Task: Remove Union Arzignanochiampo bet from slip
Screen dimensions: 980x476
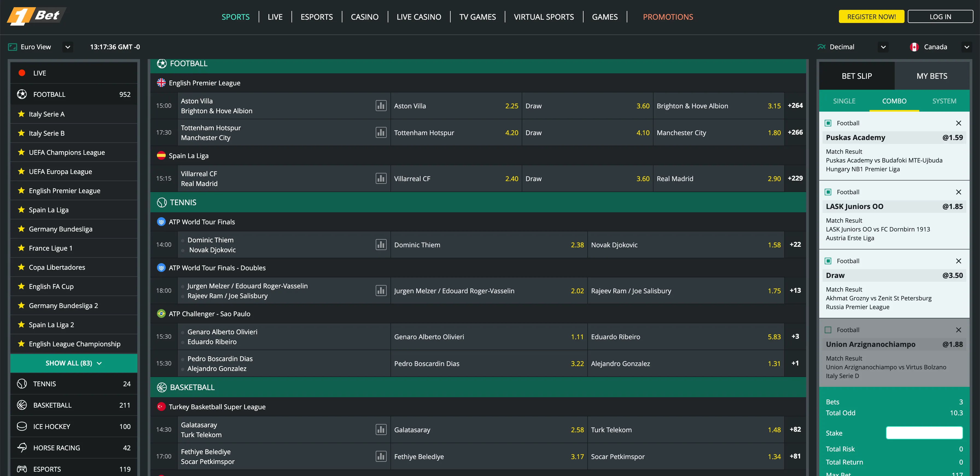Action: coord(958,330)
